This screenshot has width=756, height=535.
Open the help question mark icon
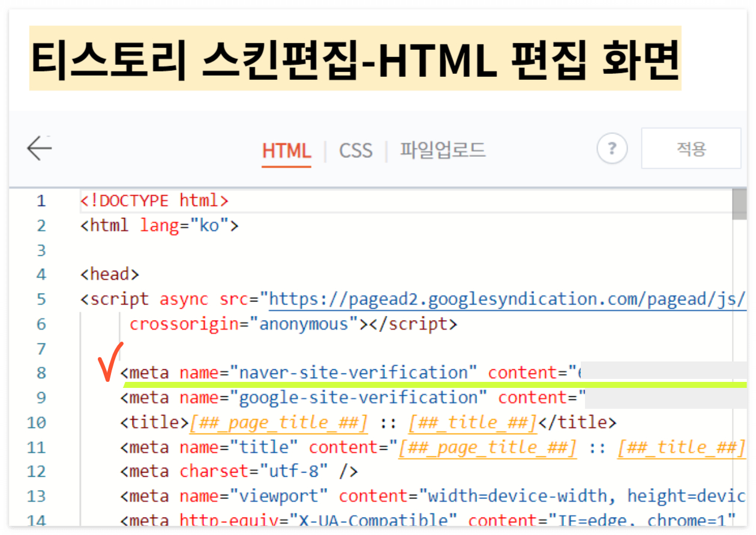(612, 148)
